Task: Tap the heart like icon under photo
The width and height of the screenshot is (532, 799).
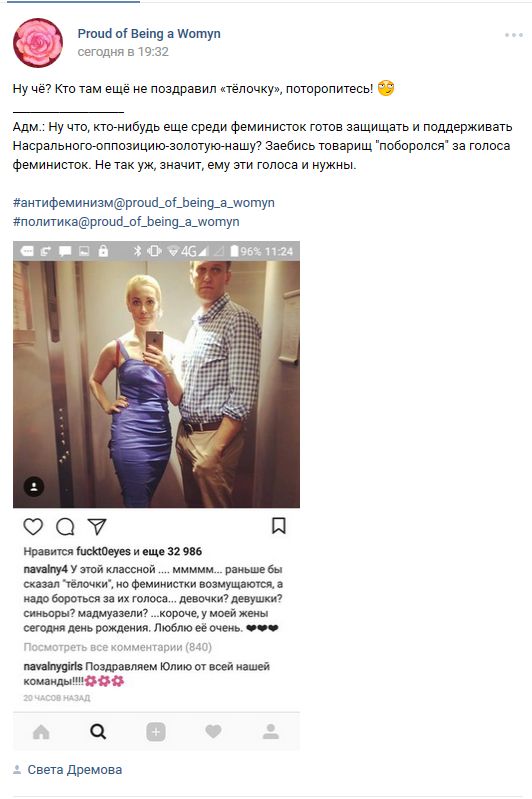Action: (33, 526)
